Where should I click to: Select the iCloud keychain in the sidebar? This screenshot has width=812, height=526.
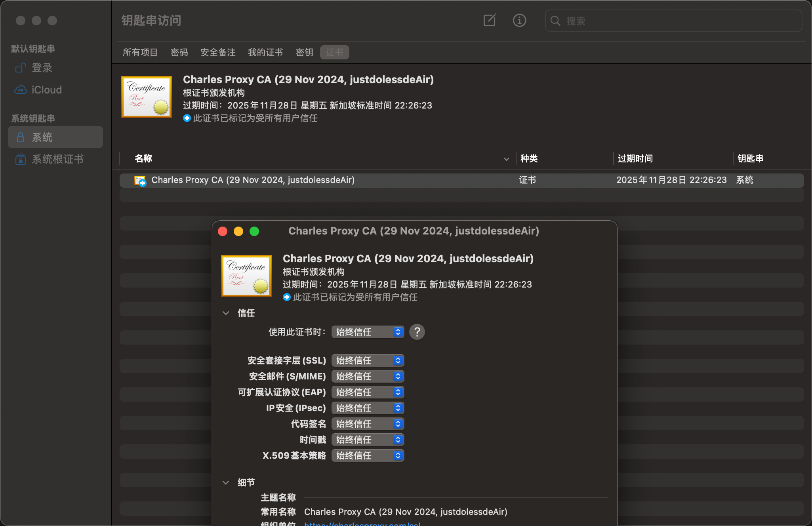point(55,90)
